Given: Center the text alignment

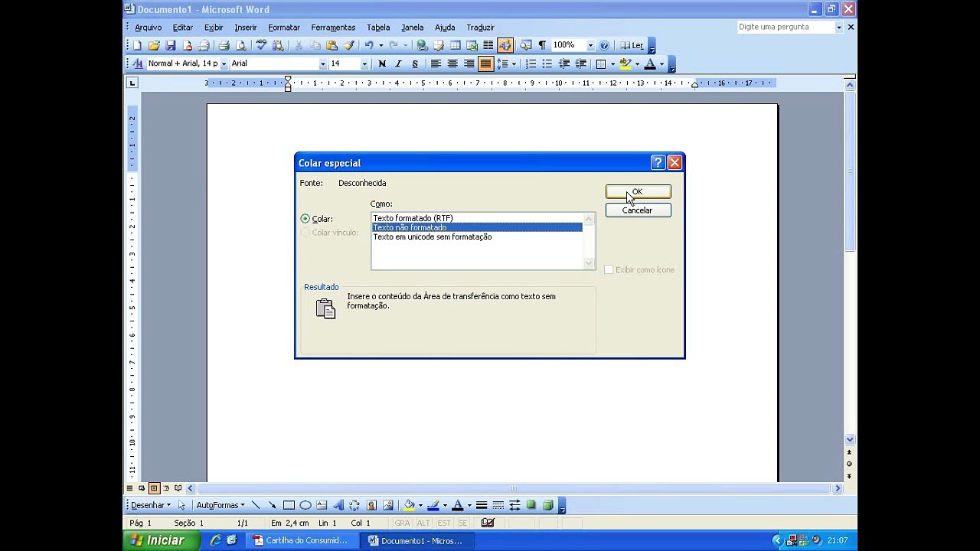Looking at the screenshot, I should [452, 64].
